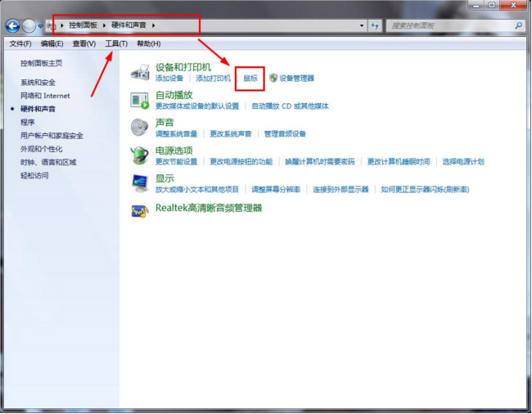Open 外观和个性化 in sidebar
Screen dimensions: 532x414
pyautogui.click(x=42, y=149)
